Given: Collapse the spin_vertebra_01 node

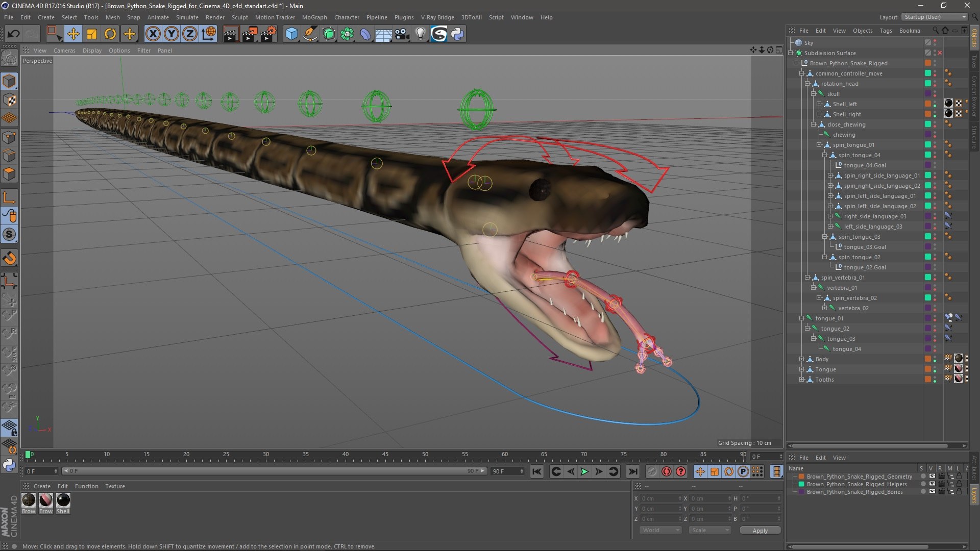Looking at the screenshot, I should pyautogui.click(x=807, y=278).
